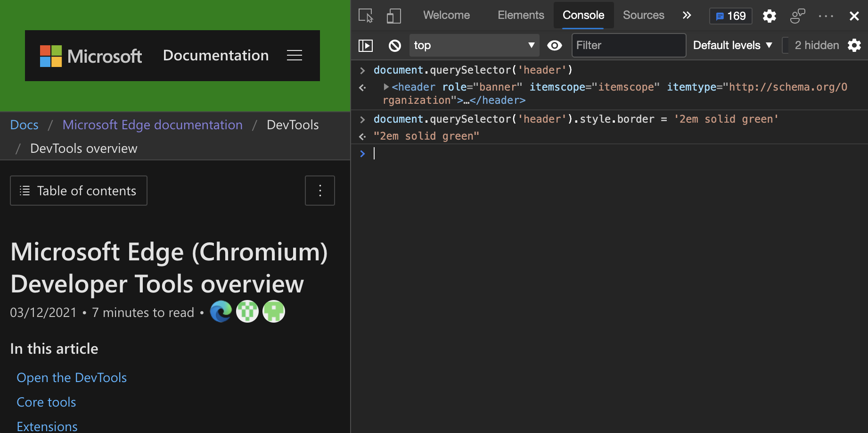Open the Default levels dropdown
This screenshot has width=868, height=433.
point(733,45)
